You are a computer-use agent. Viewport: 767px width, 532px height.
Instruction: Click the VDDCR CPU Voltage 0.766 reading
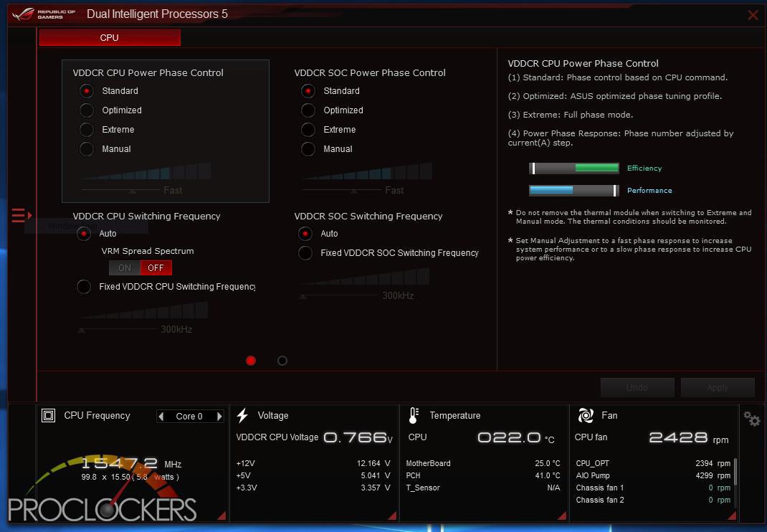pos(358,437)
